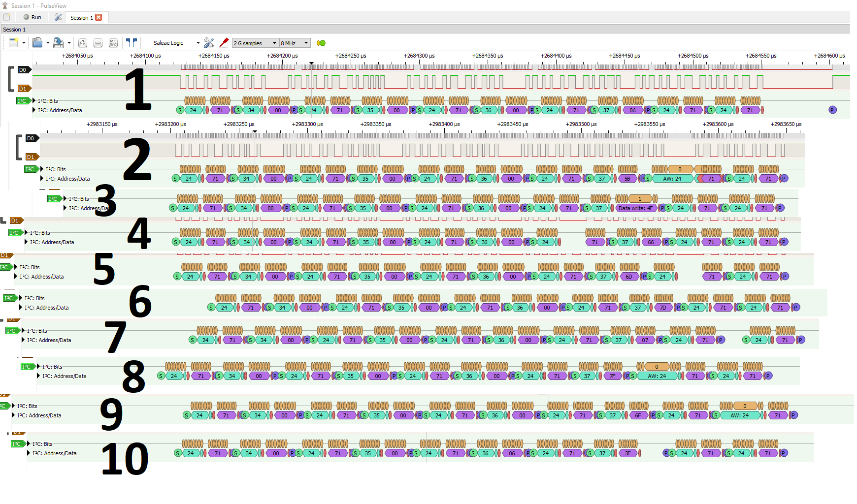Open the dropdown arrow beside open folder
Screen dimensions: 857x504
click(x=47, y=43)
